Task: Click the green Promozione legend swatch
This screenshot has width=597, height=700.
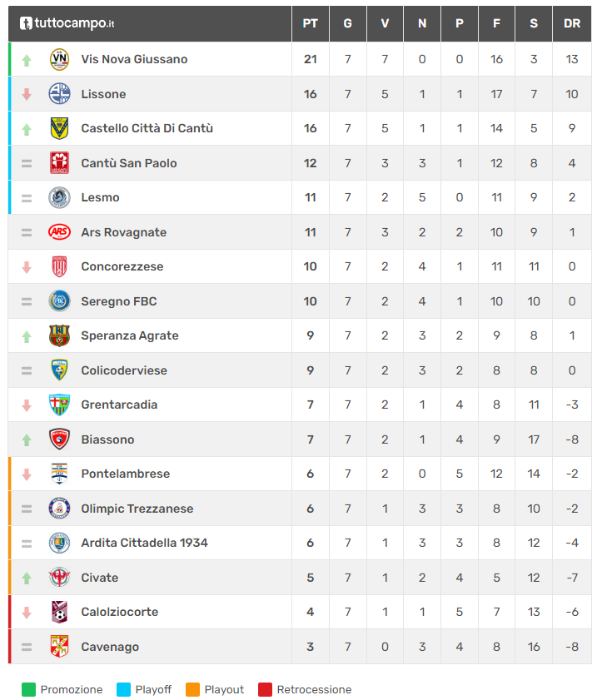Action: (x=29, y=689)
